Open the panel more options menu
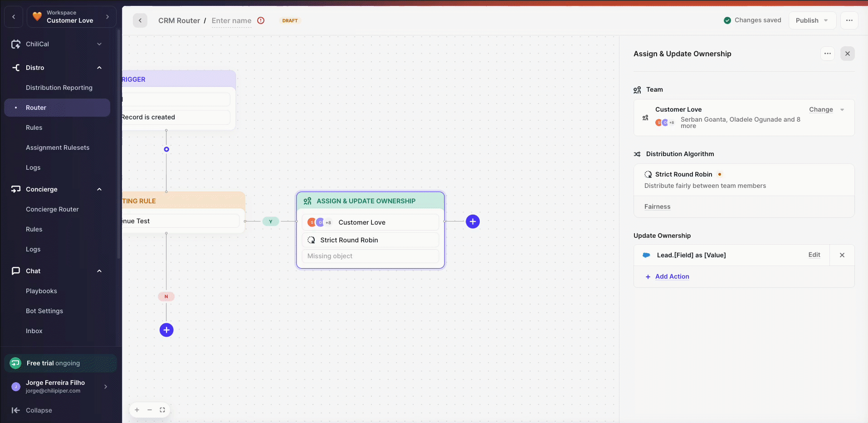Screen dimensions: 868x423 tap(828, 54)
